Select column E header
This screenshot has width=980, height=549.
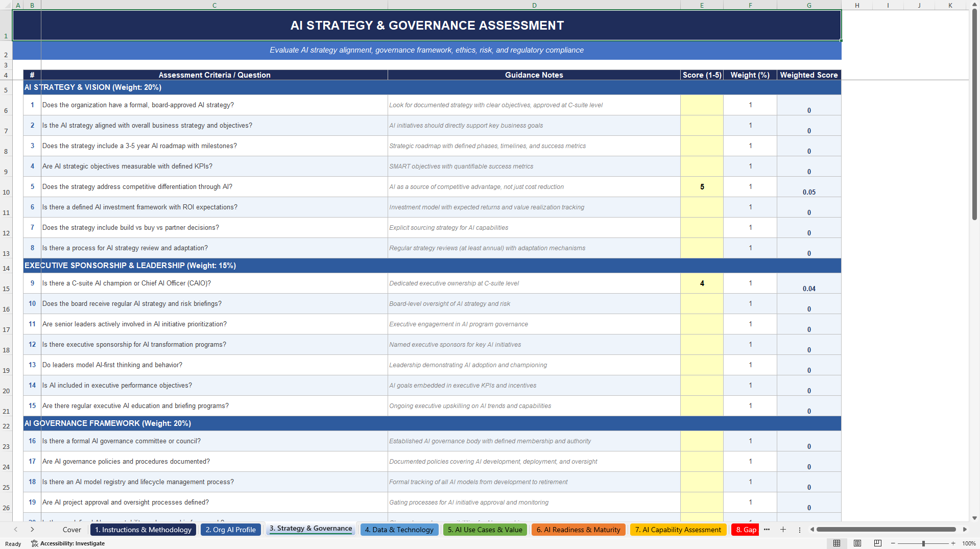tap(702, 5)
